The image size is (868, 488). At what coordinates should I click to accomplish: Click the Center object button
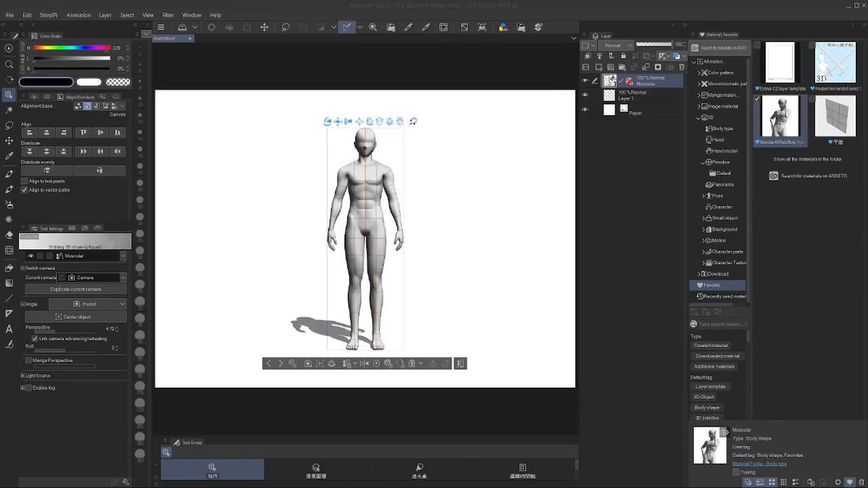coord(75,317)
